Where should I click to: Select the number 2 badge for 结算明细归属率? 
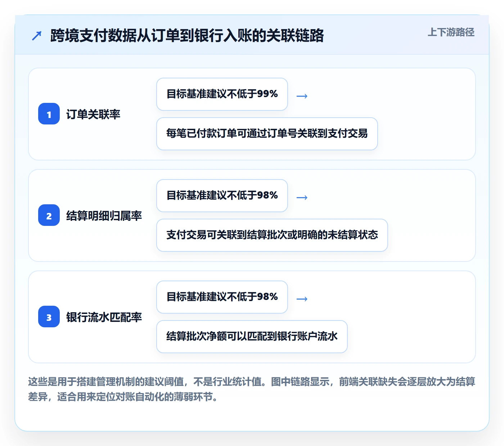click(49, 215)
